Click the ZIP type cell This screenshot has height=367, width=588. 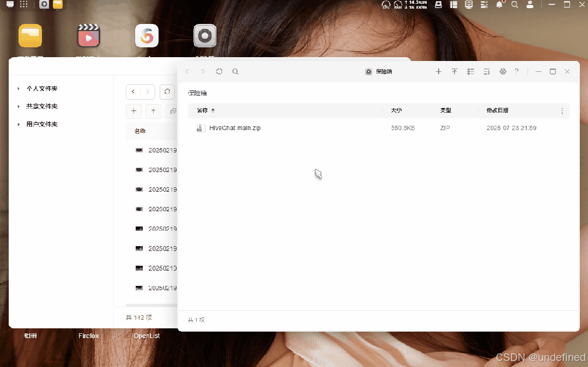tap(445, 128)
